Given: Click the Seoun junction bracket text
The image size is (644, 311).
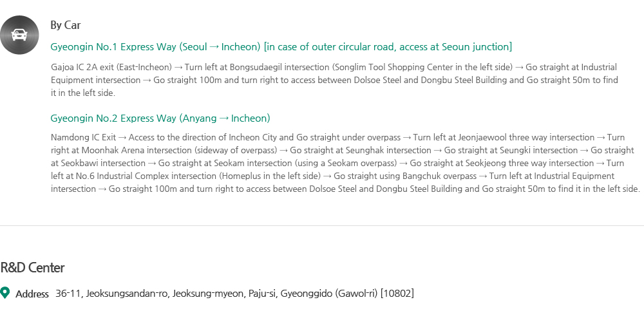Looking at the screenshot, I should tap(388, 47).
